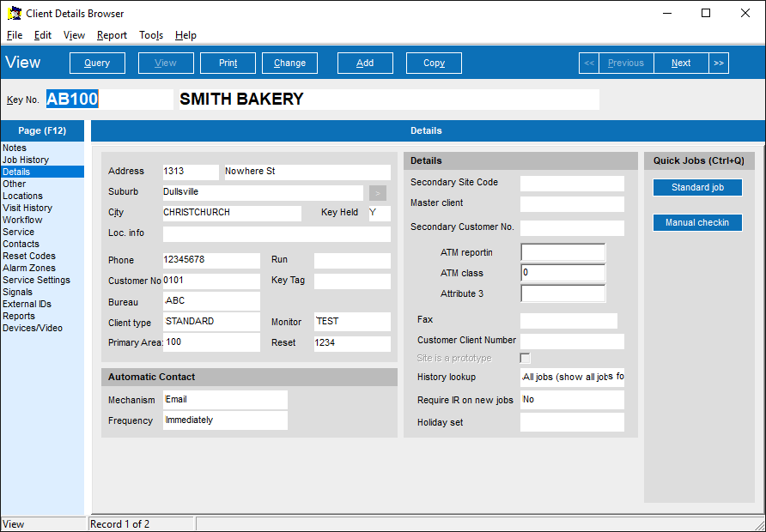Click the client name field SMITH BAKERY
Screen dimensions: 766x532
(389, 99)
